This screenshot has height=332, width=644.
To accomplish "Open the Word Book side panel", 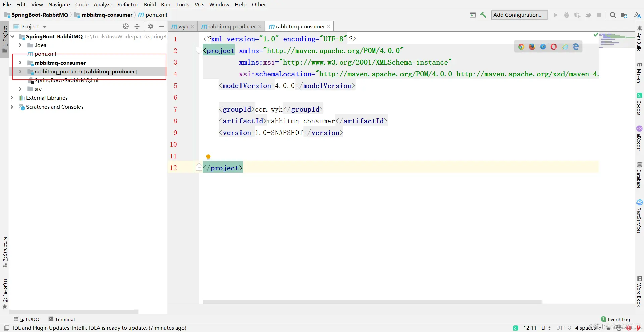I will pyautogui.click(x=639, y=291).
